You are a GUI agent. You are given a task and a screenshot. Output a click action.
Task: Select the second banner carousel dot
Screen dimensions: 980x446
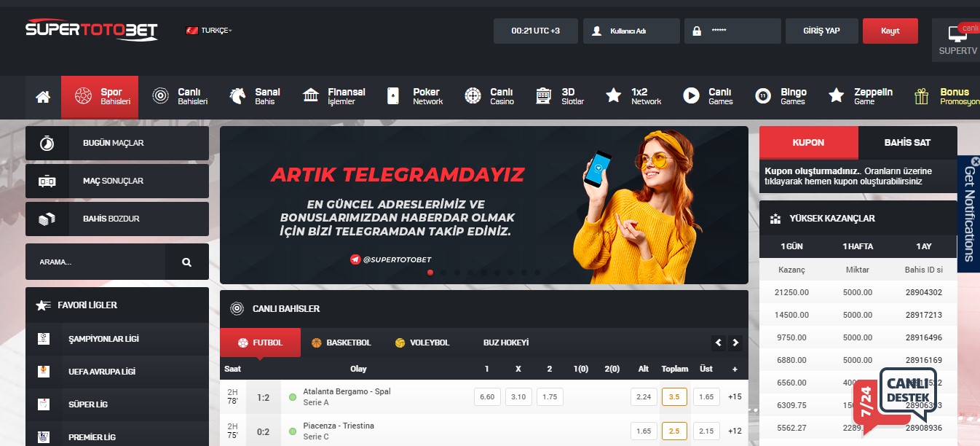click(443, 273)
